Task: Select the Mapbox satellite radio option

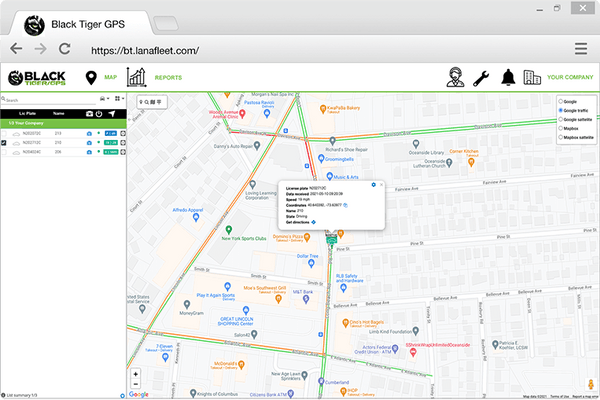Action: point(561,137)
